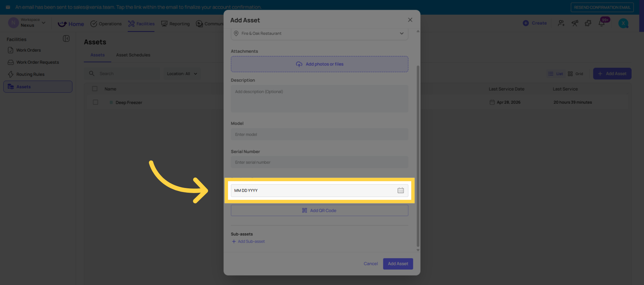Confirm with the dialog's Add Asset button

pos(398,264)
